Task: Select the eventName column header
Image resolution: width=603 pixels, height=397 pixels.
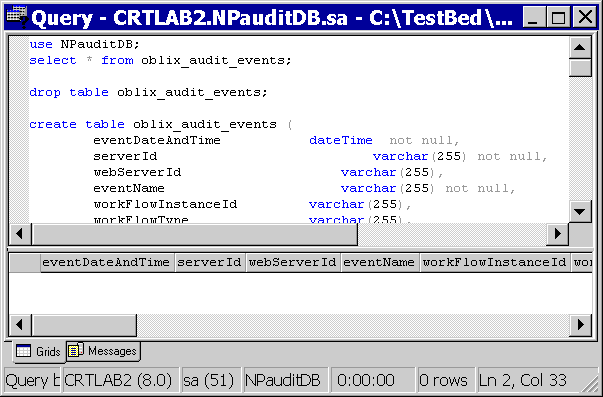Action: [x=380, y=262]
